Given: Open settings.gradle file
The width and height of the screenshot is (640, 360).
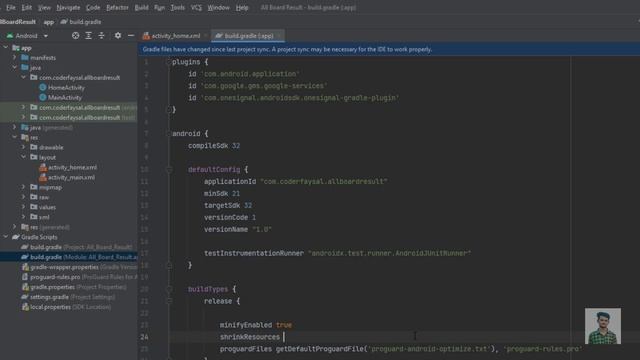Looking at the screenshot, I should tap(68, 297).
